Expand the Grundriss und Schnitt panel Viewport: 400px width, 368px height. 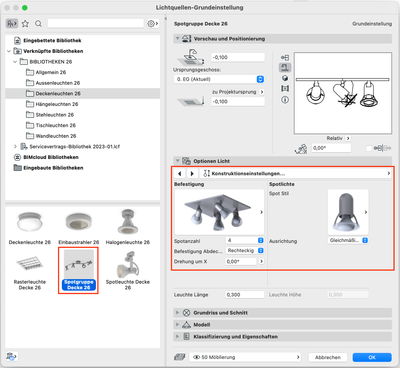tap(177, 313)
